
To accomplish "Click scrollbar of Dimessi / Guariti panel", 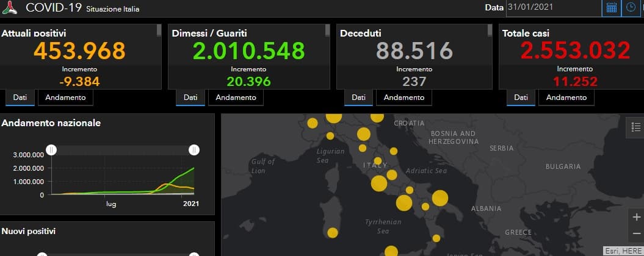I will [x=327, y=30].
